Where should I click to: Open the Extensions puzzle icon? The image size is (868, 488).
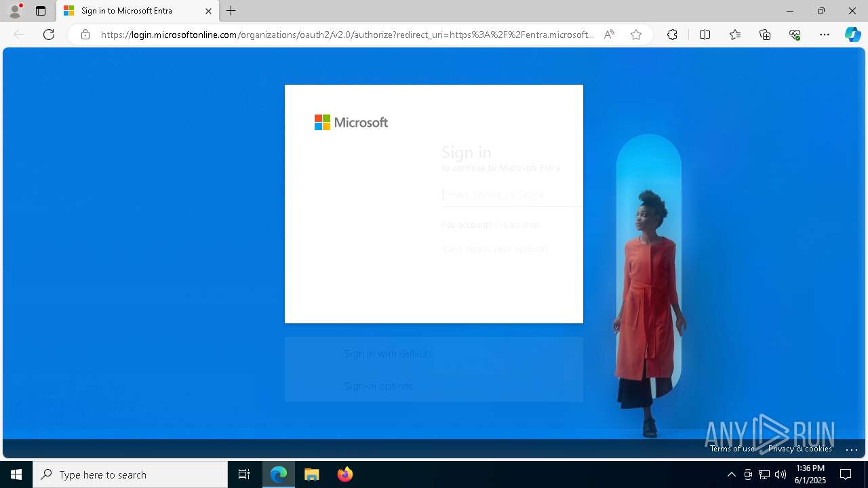pos(672,35)
